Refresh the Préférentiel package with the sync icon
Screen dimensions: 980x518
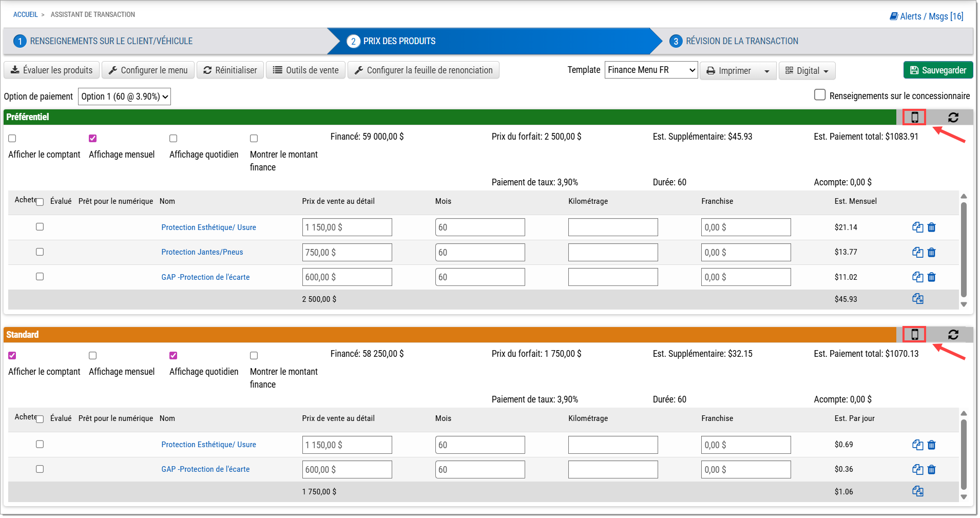953,118
